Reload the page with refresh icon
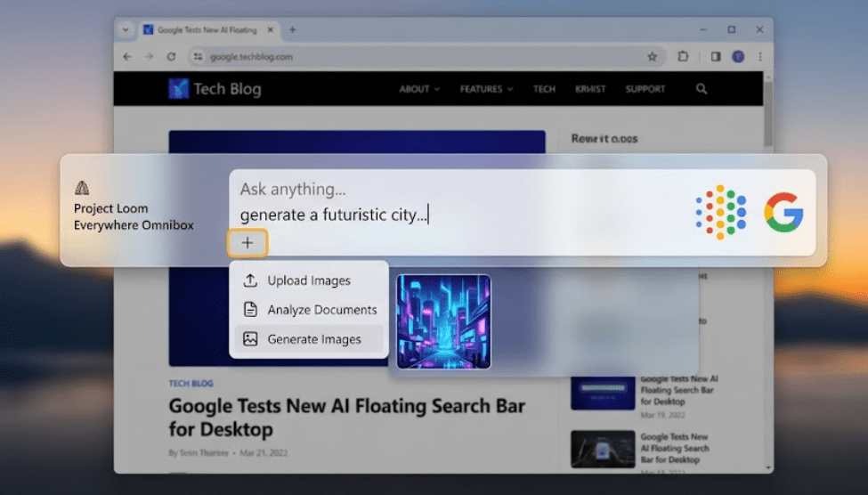The height and width of the screenshot is (495, 868). pos(171,56)
